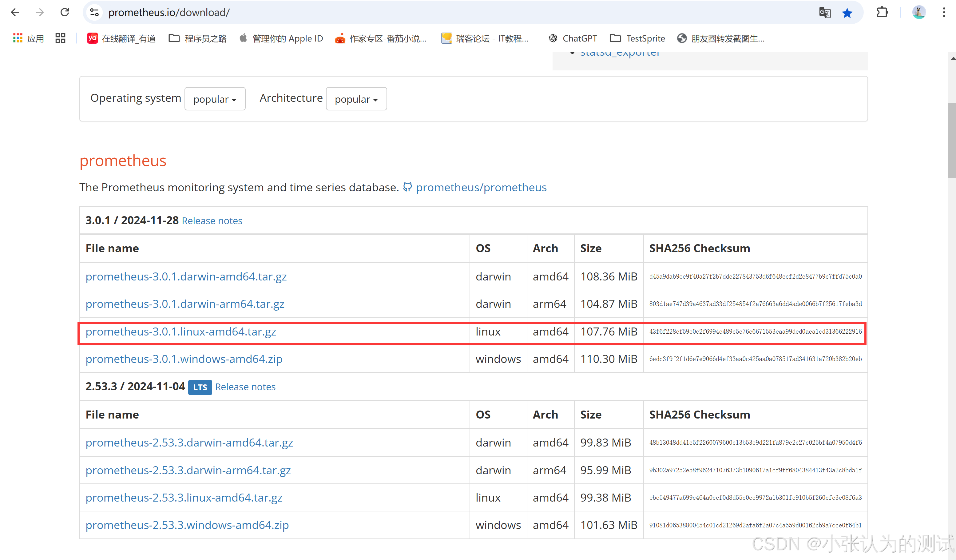Screen dimensions: 956x560
Task: Open Release notes for version 3.0.1
Action: pyautogui.click(x=212, y=221)
